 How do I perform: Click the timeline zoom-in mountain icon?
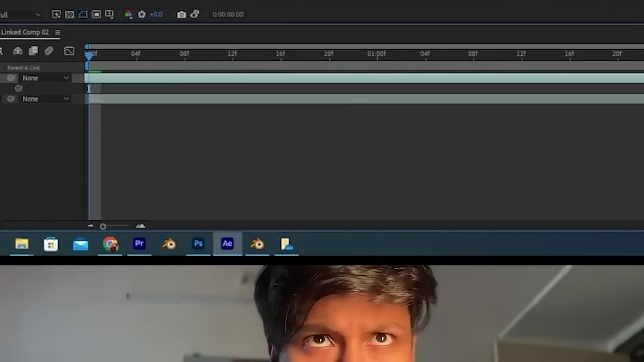tap(141, 226)
